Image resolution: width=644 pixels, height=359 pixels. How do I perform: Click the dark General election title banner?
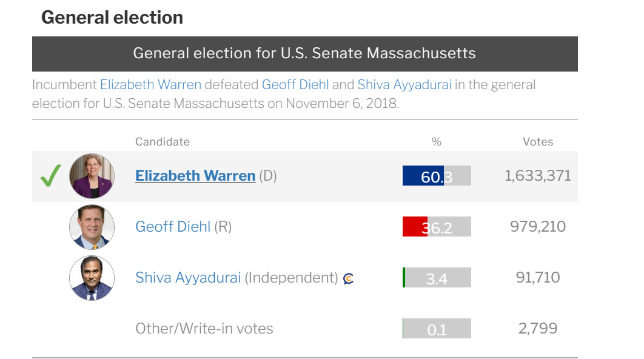coord(305,54)
